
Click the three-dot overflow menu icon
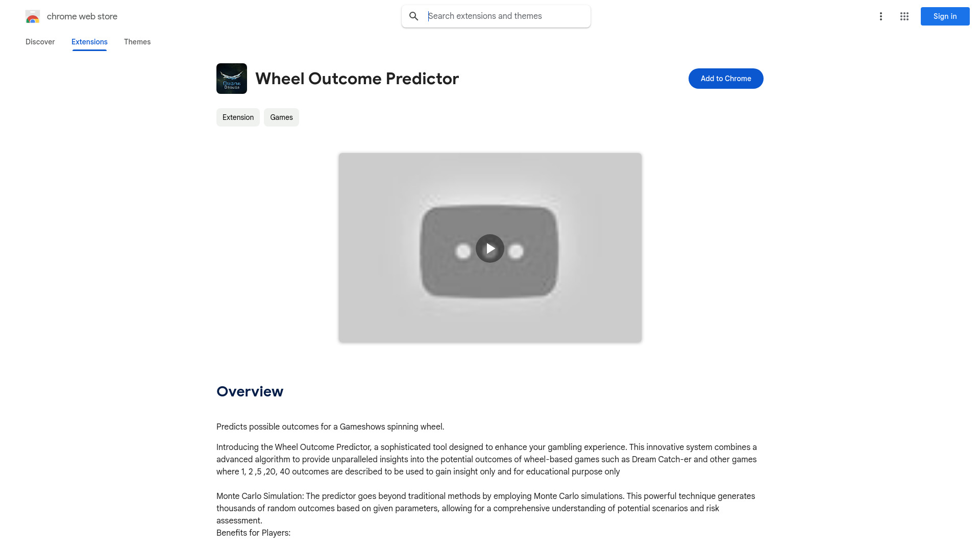[880, 16]
